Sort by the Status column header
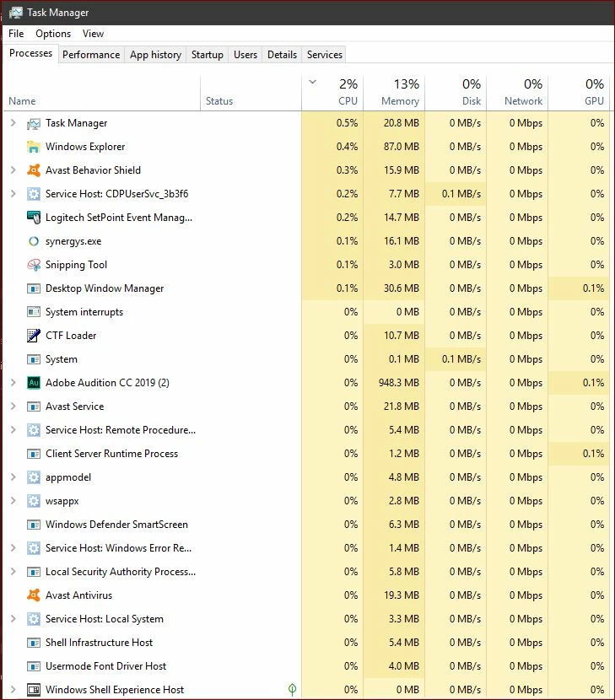Image resolution: width=615 pixels, height=700 pixels. pyautogui.click(x=251, y=94)
